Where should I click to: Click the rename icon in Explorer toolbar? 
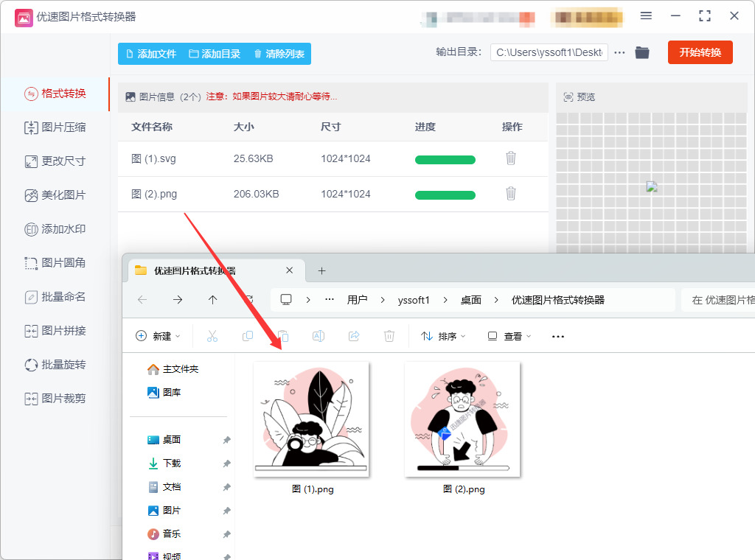[319, 336]
